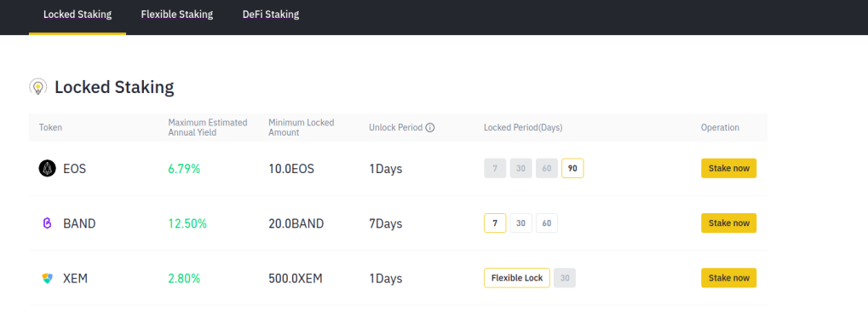The height and width of the screenshot is (313, 868).
Task: Select the 7-day locked period for EOS
Action: pyautogui.click(x=495, y=168)
